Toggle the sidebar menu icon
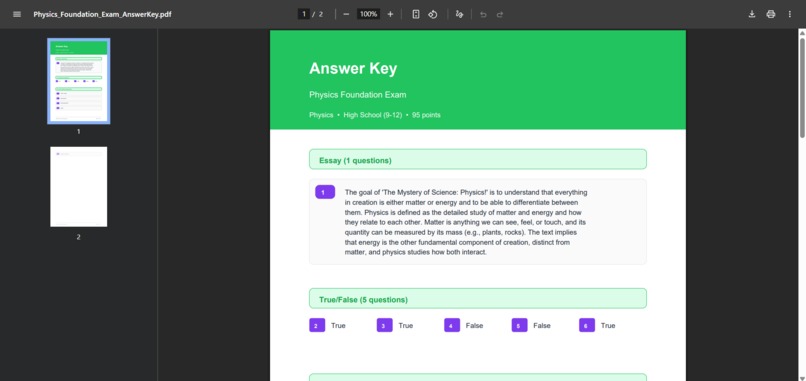 17,14
